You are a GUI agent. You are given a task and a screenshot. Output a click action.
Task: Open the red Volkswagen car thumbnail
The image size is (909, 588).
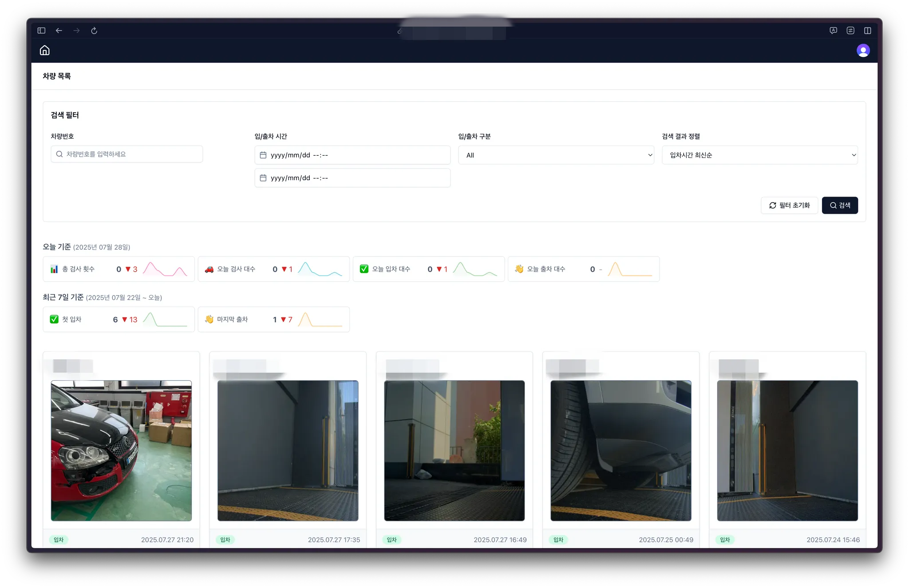(x=121, y=450)
